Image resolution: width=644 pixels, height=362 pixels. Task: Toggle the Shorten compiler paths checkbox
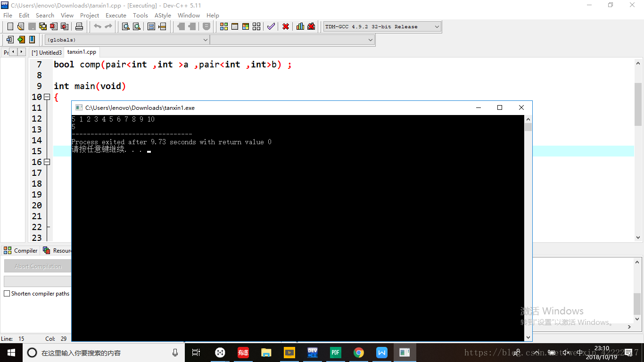7,293
